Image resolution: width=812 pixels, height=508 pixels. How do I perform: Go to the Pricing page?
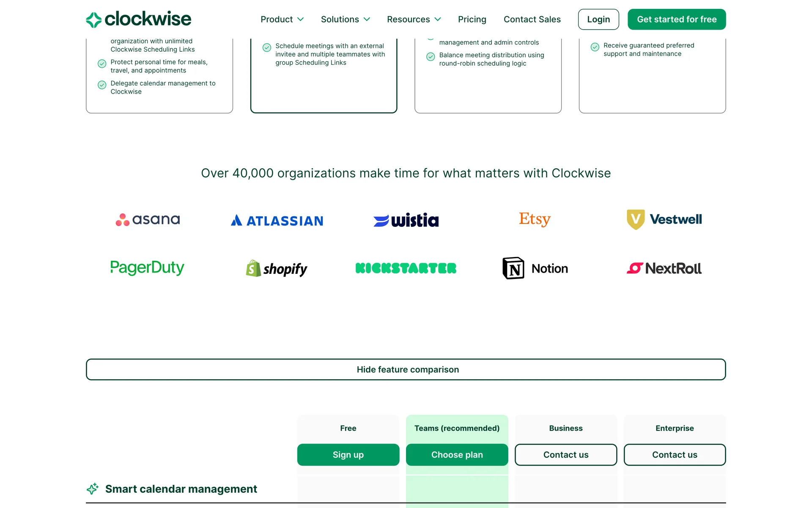click(x=472, y=19)
